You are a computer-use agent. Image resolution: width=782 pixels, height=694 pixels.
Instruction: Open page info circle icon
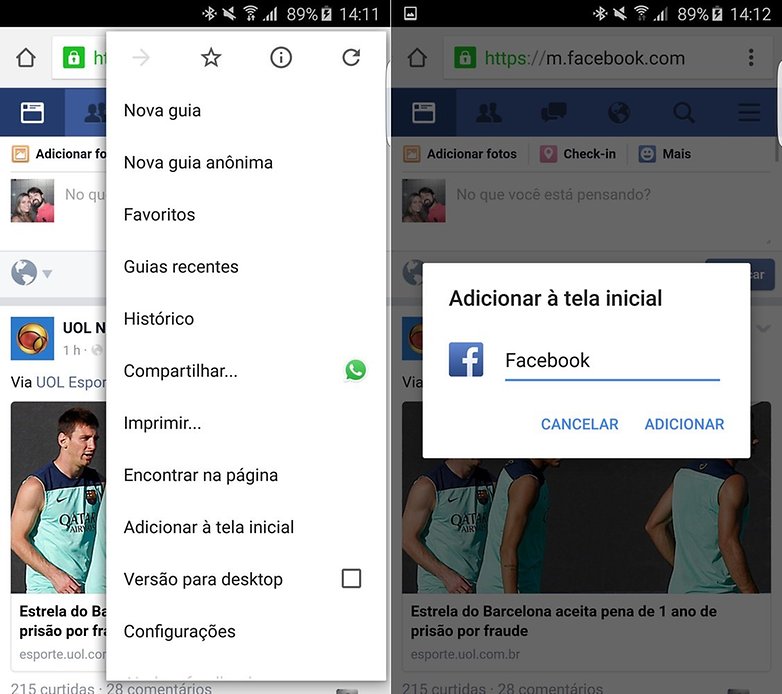coord(281,58)
